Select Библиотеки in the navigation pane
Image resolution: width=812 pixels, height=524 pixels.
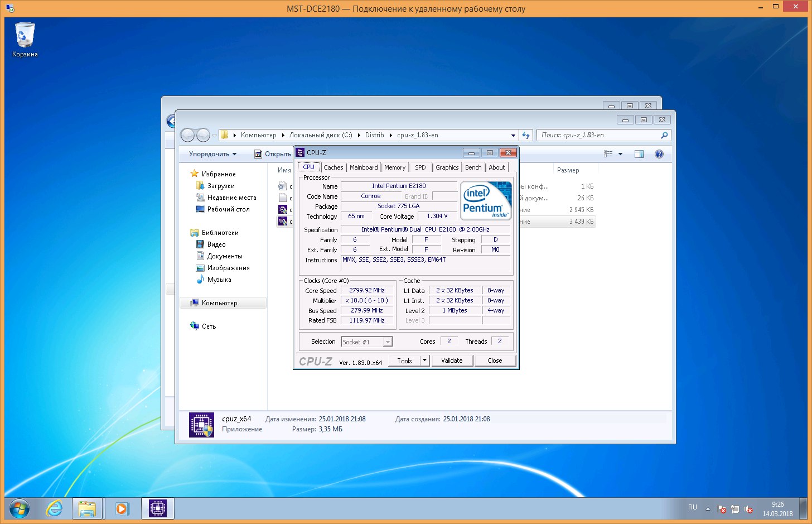click(215, 232)
